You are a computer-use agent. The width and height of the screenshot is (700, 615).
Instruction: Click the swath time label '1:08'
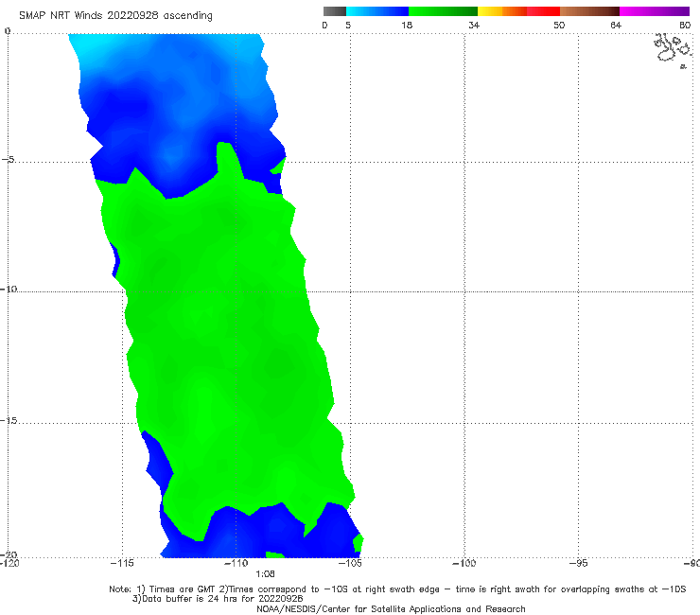[265, 574]
